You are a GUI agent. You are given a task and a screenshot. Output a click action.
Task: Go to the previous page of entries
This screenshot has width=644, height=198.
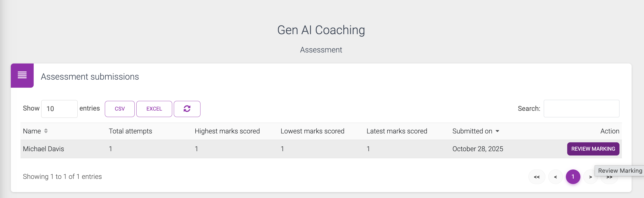(555, 177)
